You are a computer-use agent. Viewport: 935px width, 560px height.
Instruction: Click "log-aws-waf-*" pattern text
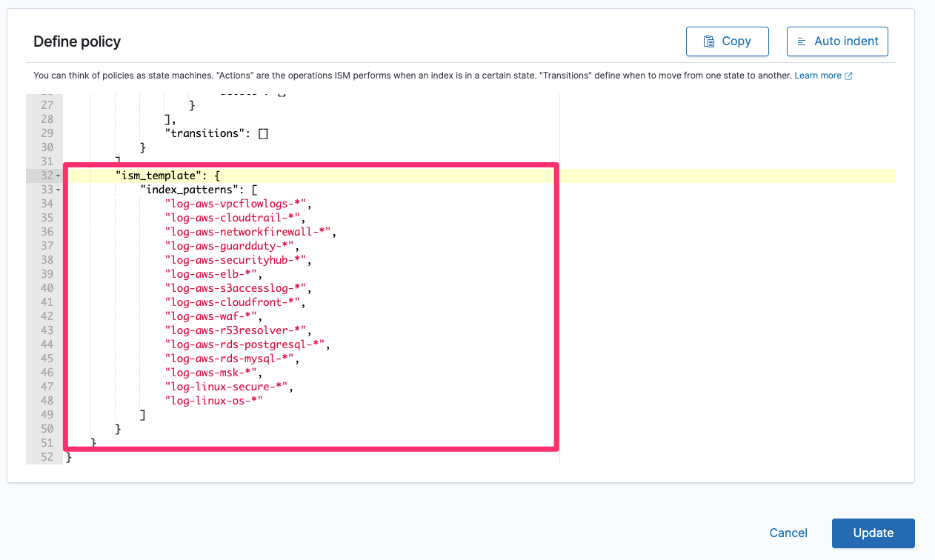211,316
